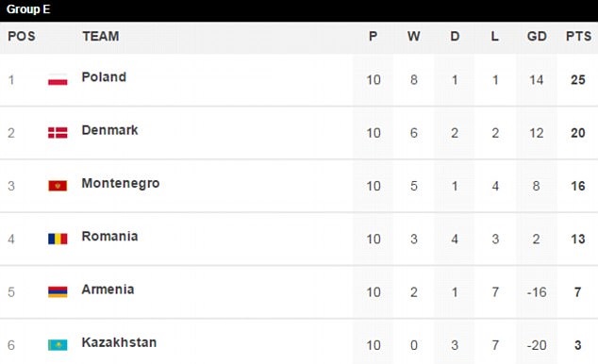Click the Kazakhstan flag icon
Image resolution: width=598 pixels, height=364 pixels.
pos(58,345)
